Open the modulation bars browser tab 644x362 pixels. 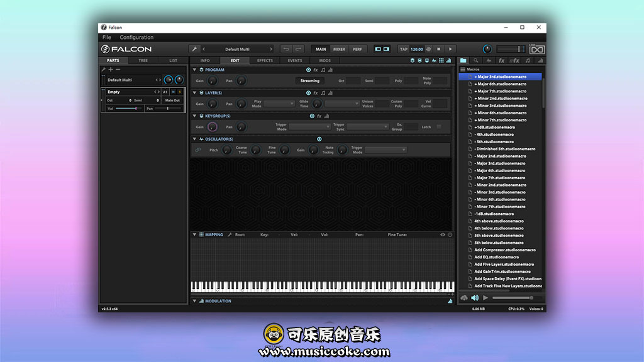(540, 61)
